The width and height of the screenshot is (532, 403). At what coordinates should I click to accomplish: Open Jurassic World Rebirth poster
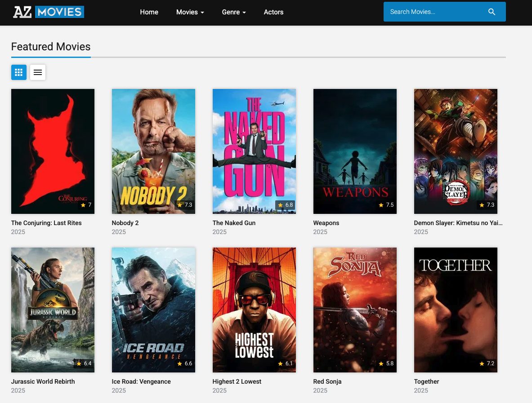(53, 310)
